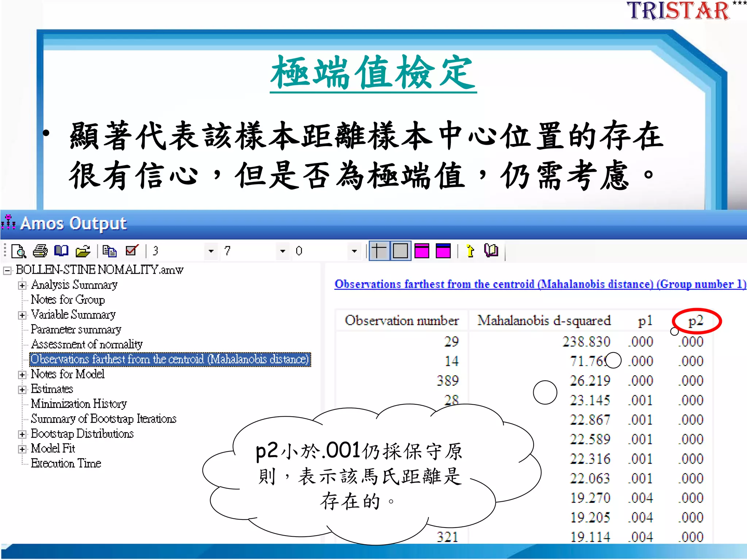Click the purple open-book help icon

491,250
